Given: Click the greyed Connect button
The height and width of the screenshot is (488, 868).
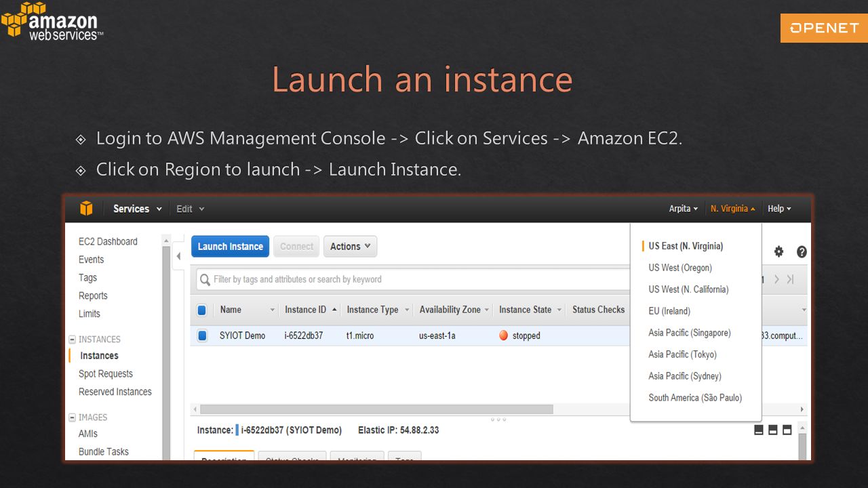Looking at the screenshot, I should 297,247.
